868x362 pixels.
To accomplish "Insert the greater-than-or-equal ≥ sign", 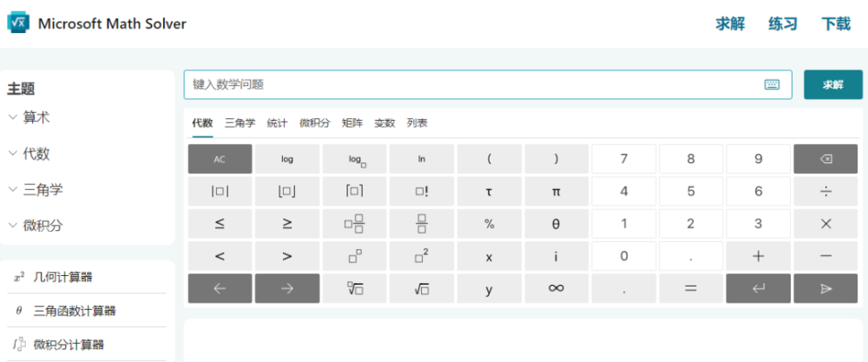I will click(287, 224).
